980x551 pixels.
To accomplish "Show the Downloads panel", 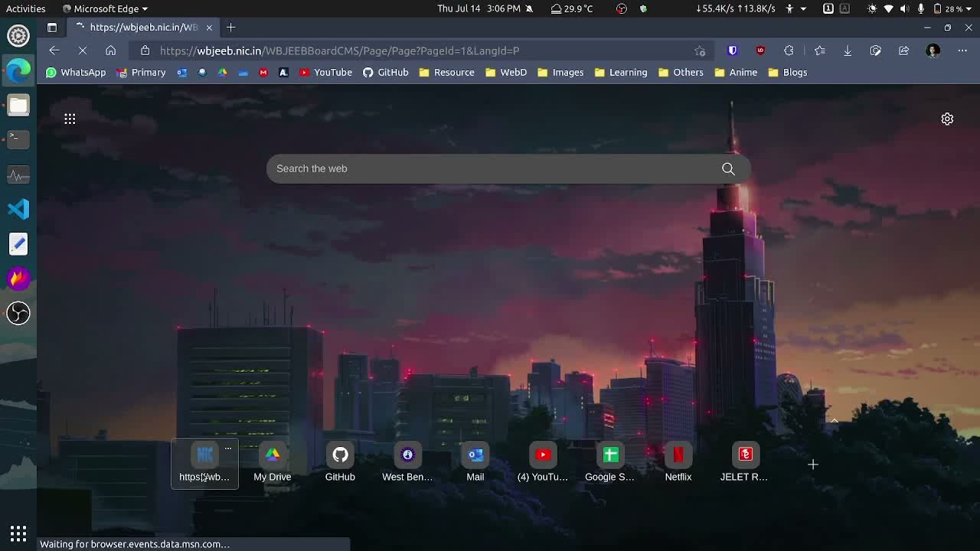I will tap(848, 51).
